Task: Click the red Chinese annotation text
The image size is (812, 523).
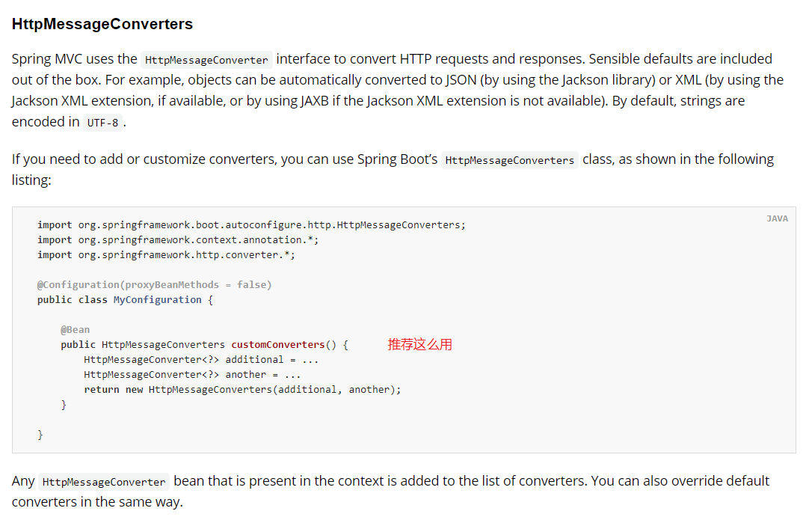Action: pos(420,345)
